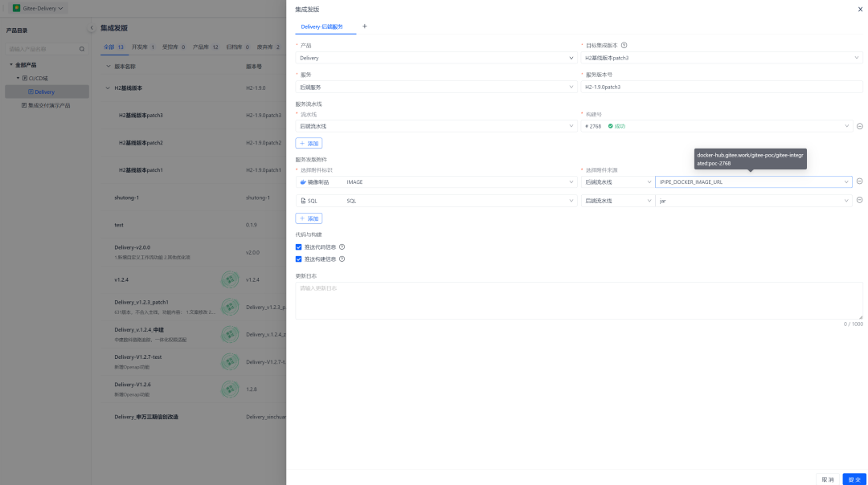This screenshot has width=868, height=485.
Task: Remove the 后端流水线 pipeline row via minus icon
Action: tap(859, 126)
